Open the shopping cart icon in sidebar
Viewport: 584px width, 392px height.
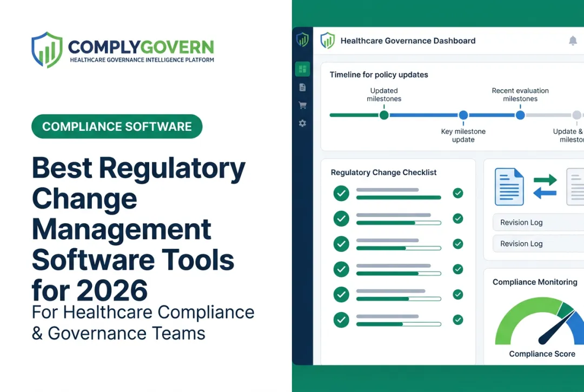[302, 105]
